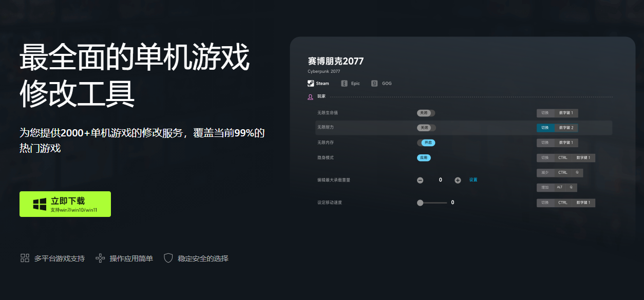Screen dimensions: 644x300
Task: Click Q key in the 增加 row
Action: point(571,188)
